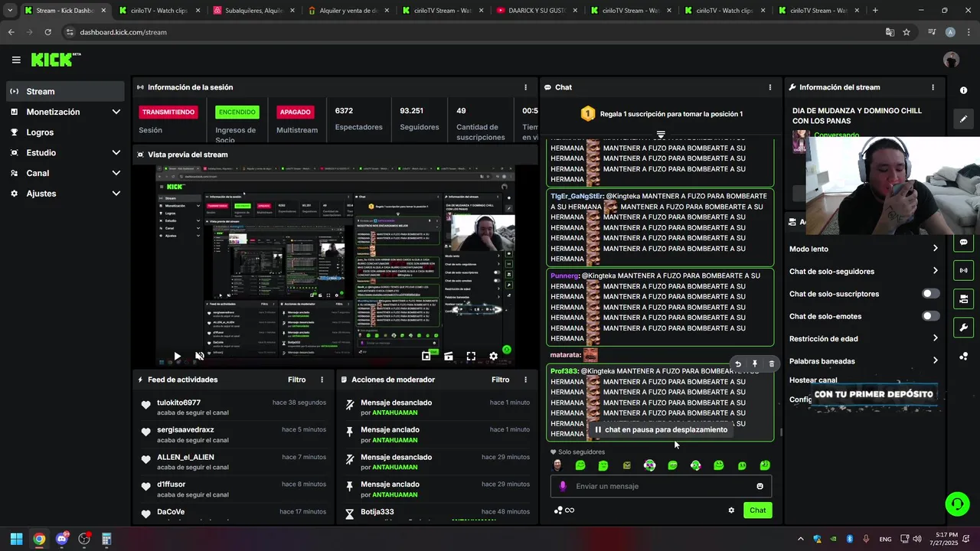The image size is (980, 551).
Task: Click Hostear canal option
Action: [x=813, y=380]
